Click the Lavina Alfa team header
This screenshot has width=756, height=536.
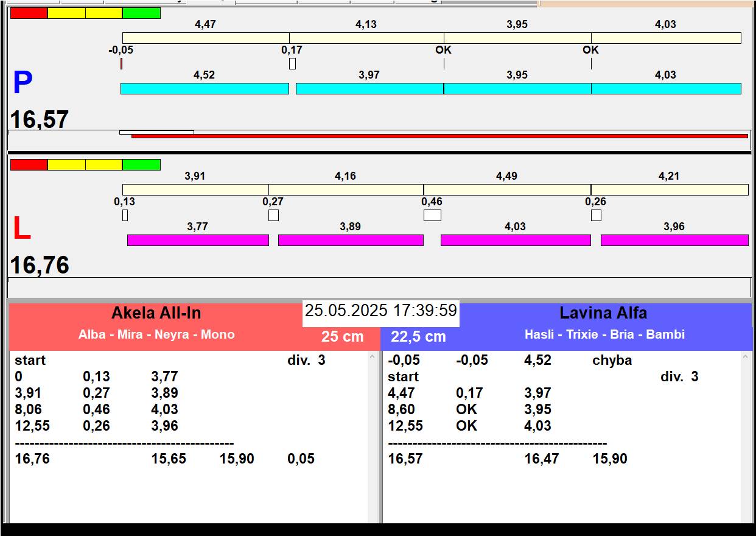(603, 313)
